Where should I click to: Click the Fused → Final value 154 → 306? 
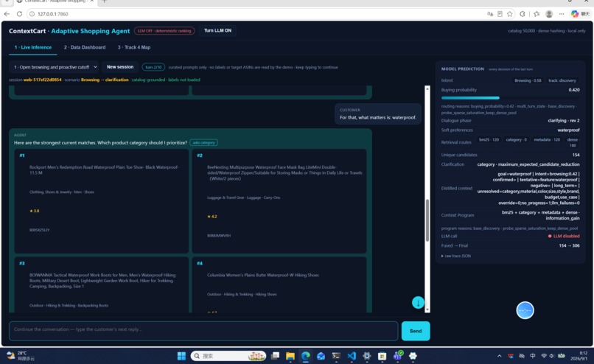(569, 246)
